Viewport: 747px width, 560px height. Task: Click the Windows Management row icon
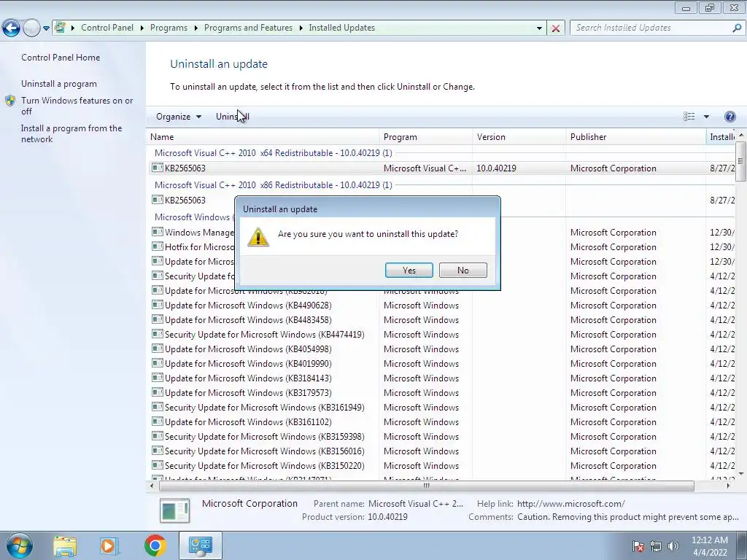pyautogui.click(x=158, y=232)
